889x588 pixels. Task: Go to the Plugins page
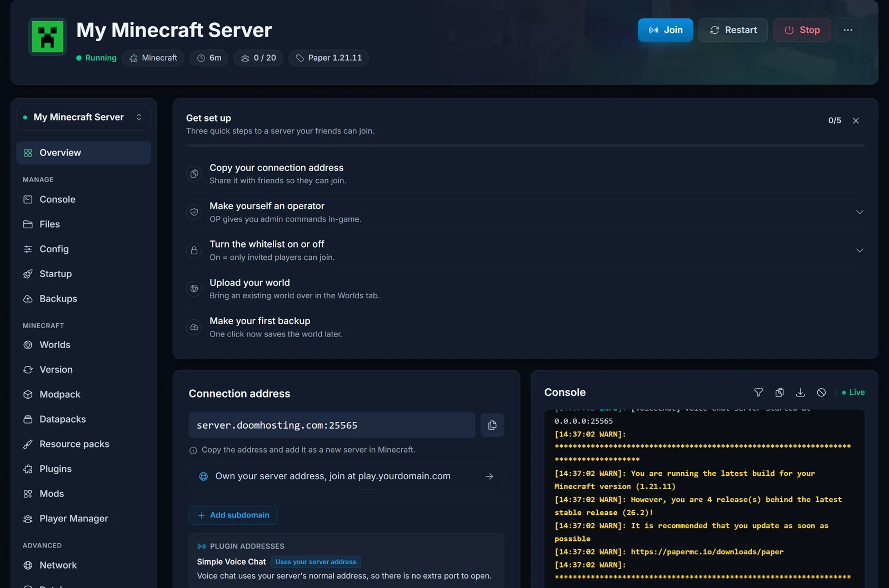pos(83,469)
